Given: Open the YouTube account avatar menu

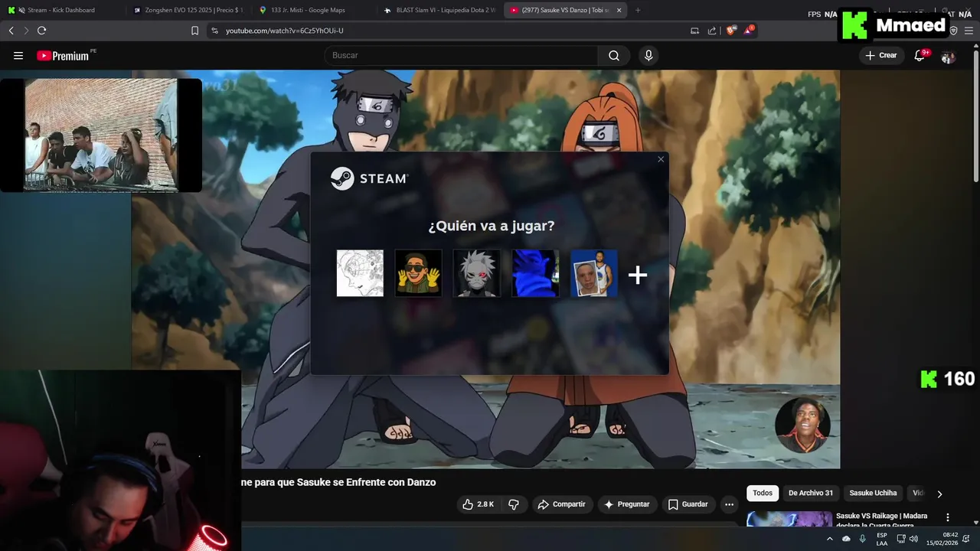Looking at the screenshot, I should pyautogui.click(x=948, y=56).
